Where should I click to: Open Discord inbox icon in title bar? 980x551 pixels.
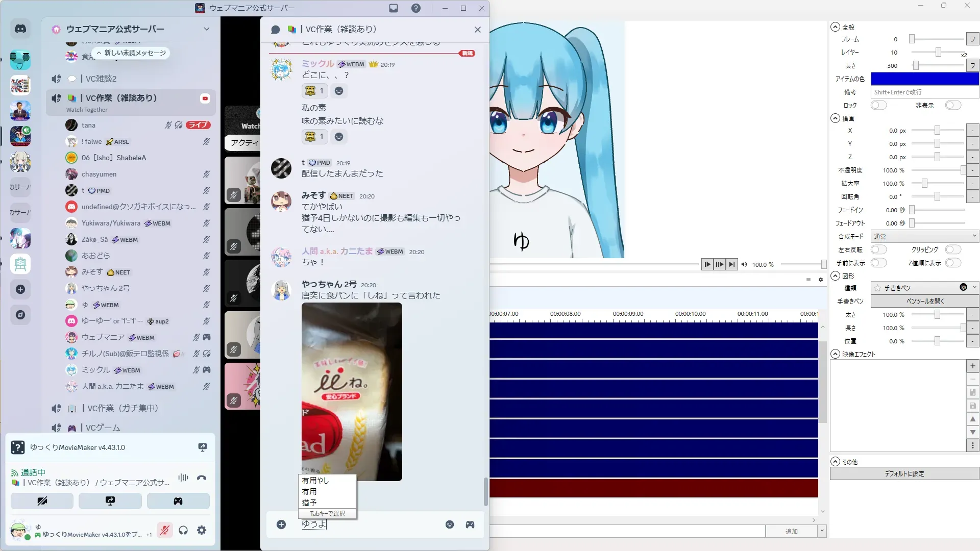tap(394, 8)
